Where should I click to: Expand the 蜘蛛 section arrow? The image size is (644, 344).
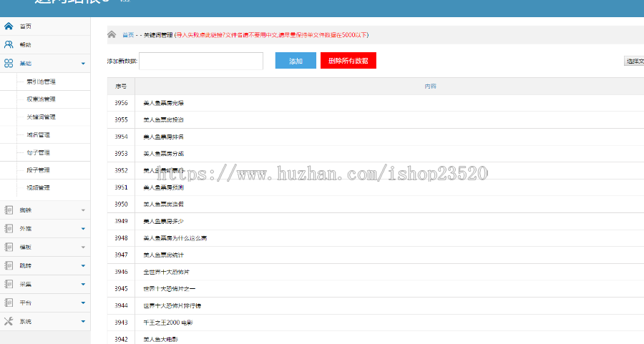click(84, 210)
